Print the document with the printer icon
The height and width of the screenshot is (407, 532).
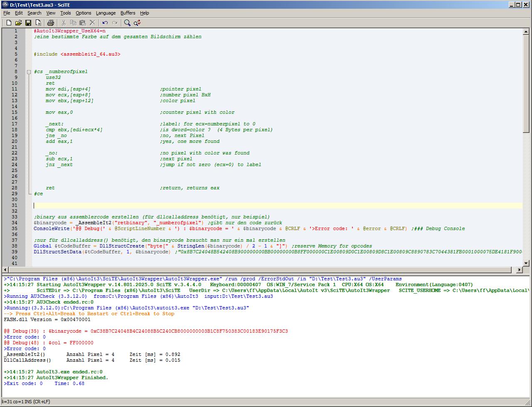tap(51, 23)
